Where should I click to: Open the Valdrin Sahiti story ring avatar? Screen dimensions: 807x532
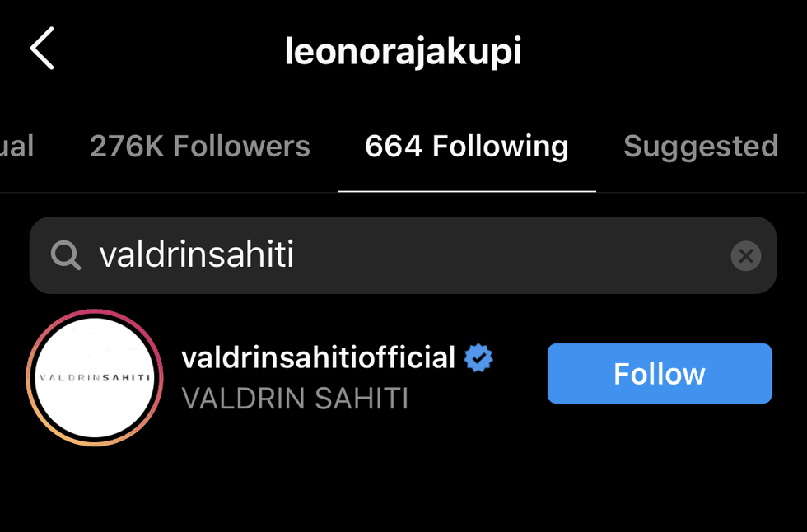tap(95, 378)
